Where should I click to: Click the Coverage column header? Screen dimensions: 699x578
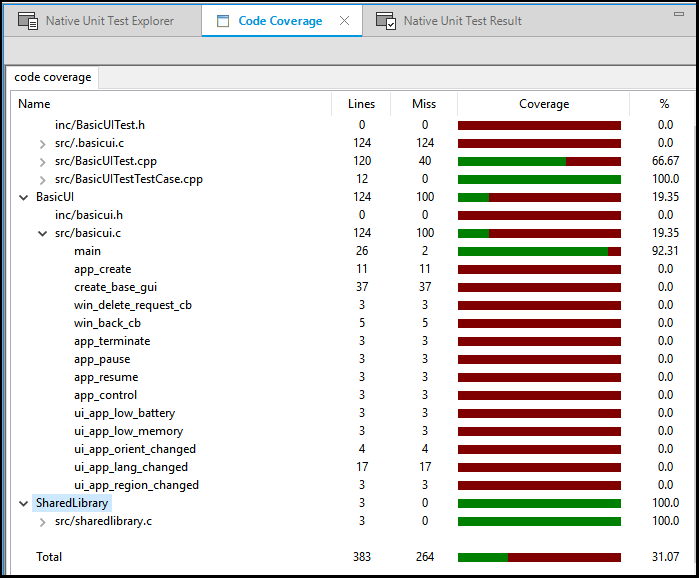pyautogui.click(x=543, y=104)
